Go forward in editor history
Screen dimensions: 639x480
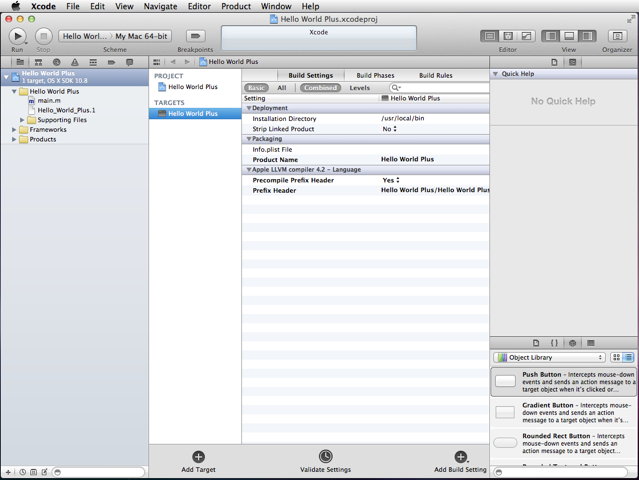pos(187,62)
